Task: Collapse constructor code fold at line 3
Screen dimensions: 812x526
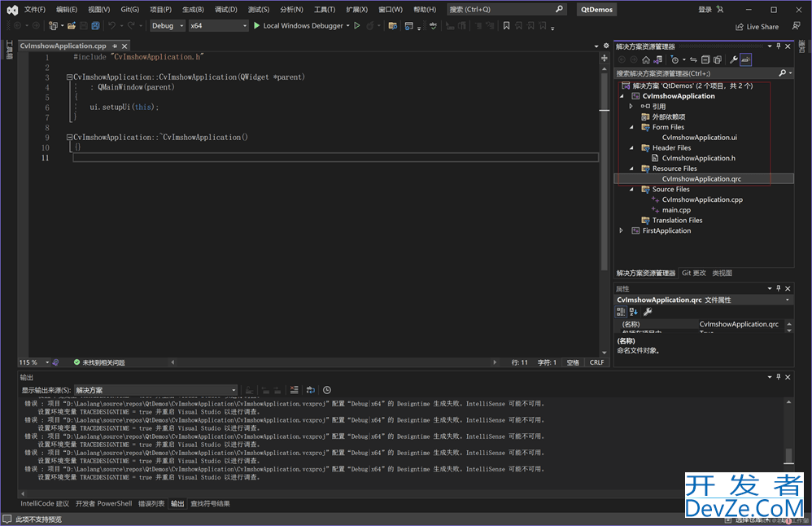Action: click(x=69, y=77)
